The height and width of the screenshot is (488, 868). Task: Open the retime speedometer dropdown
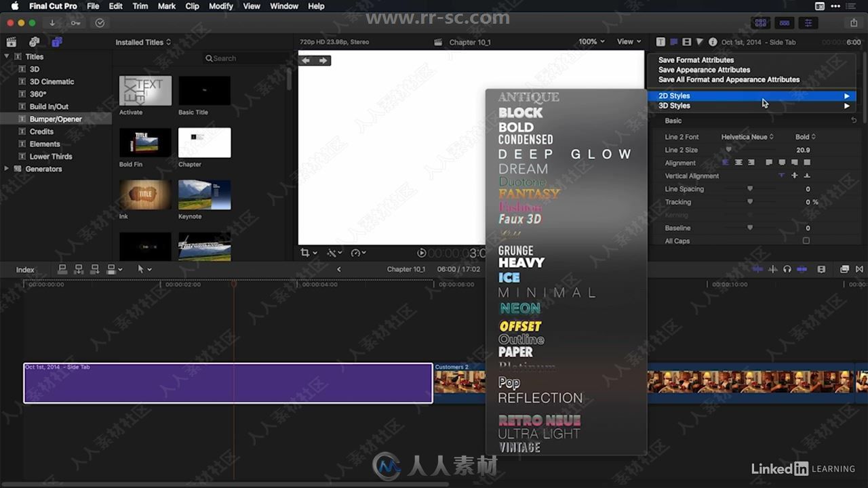358,253
